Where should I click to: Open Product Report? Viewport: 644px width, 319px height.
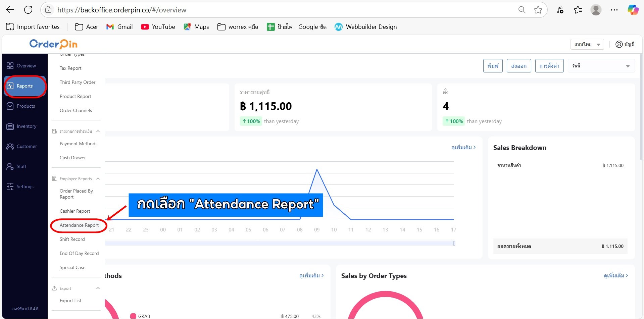click(x=76, y=96)
